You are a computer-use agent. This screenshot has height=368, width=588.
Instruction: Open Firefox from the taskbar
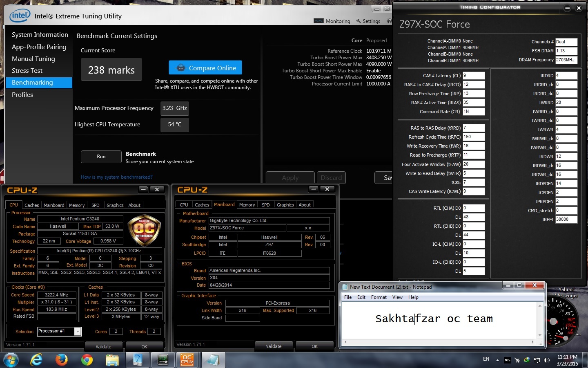click(62, 360)
